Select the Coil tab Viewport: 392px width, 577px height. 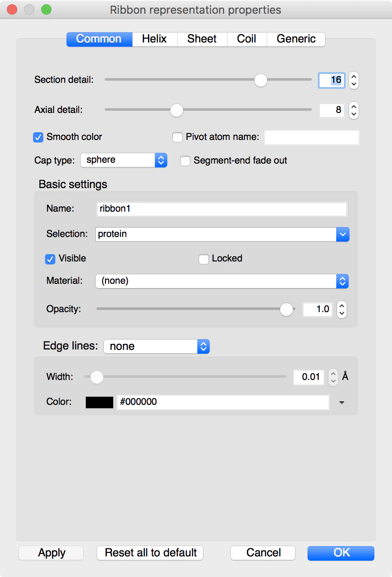pos(247,39)
